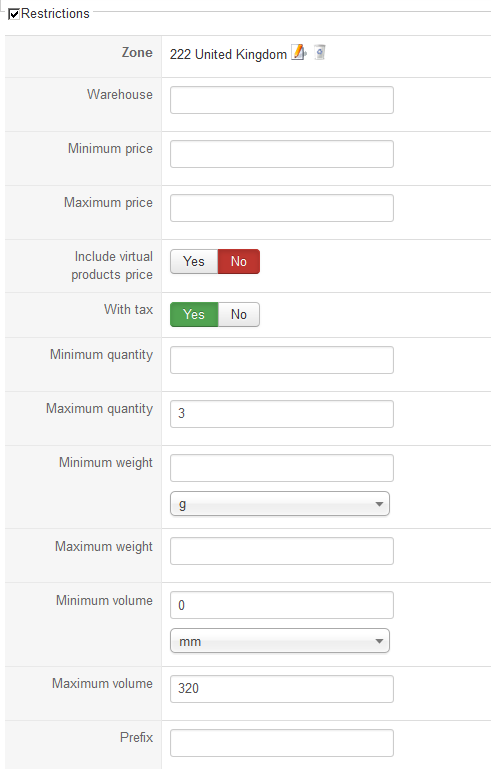Image resolution: width=491 pixels, height=769 pixels.
Task: Select Yes for With tax
Action: (194, 314)
